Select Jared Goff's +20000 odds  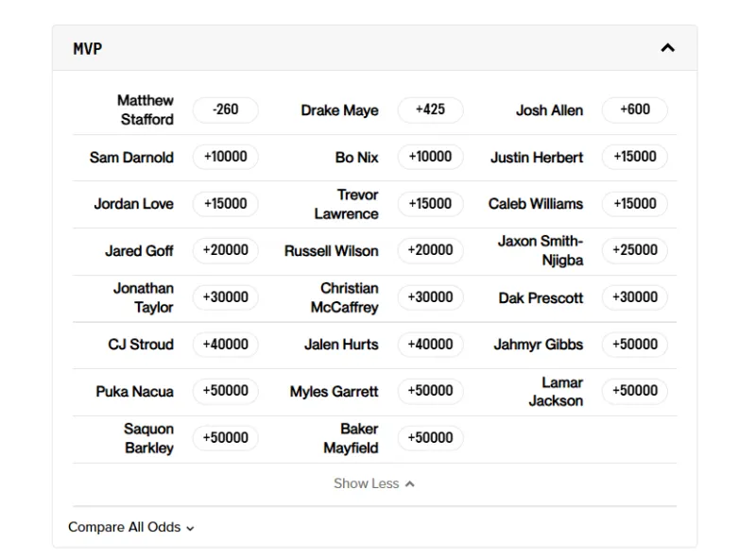225,250
